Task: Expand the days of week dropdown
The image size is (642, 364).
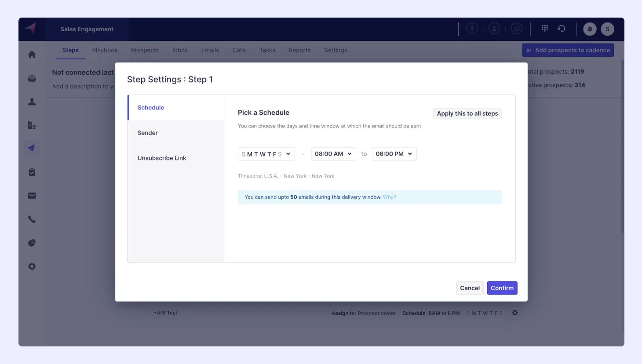Action: point(266,154)
